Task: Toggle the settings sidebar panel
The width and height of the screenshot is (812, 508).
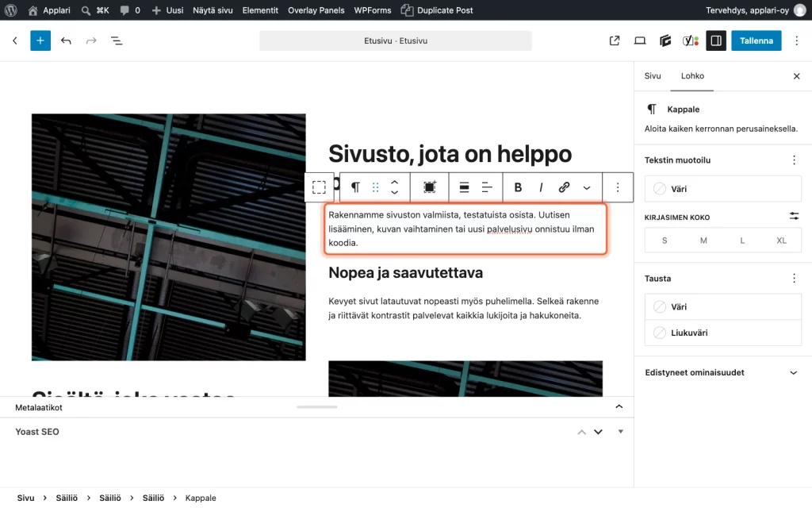Action: (x=716, y=40)
